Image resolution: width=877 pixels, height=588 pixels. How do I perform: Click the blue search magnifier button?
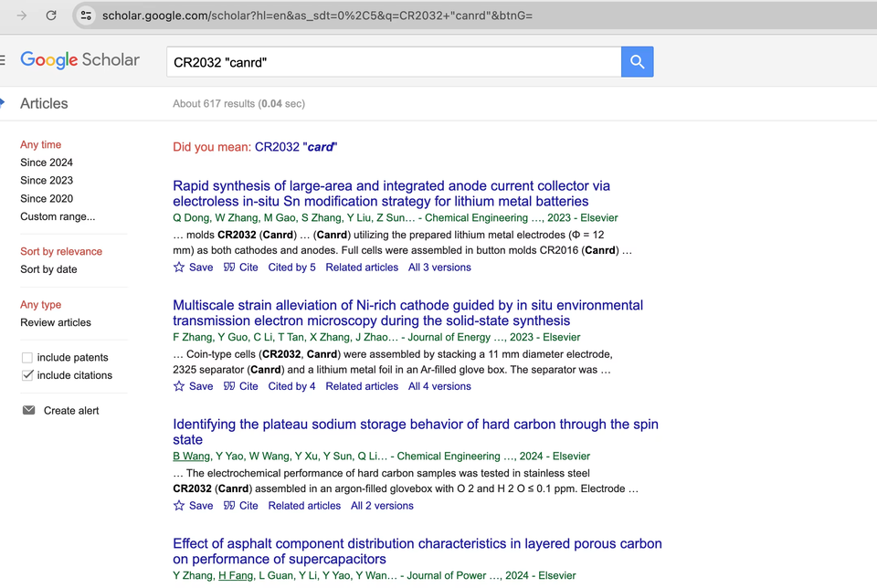pos(637,61)
